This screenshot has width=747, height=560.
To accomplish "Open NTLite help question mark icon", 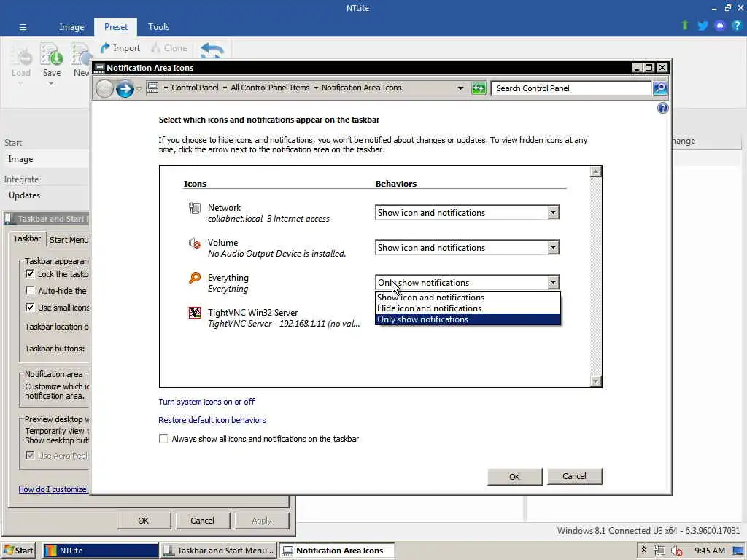I will click(x=737, y=26).
